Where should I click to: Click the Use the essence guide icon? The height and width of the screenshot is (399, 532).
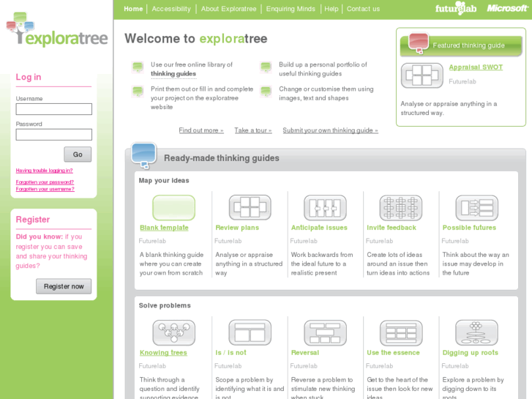401,332
